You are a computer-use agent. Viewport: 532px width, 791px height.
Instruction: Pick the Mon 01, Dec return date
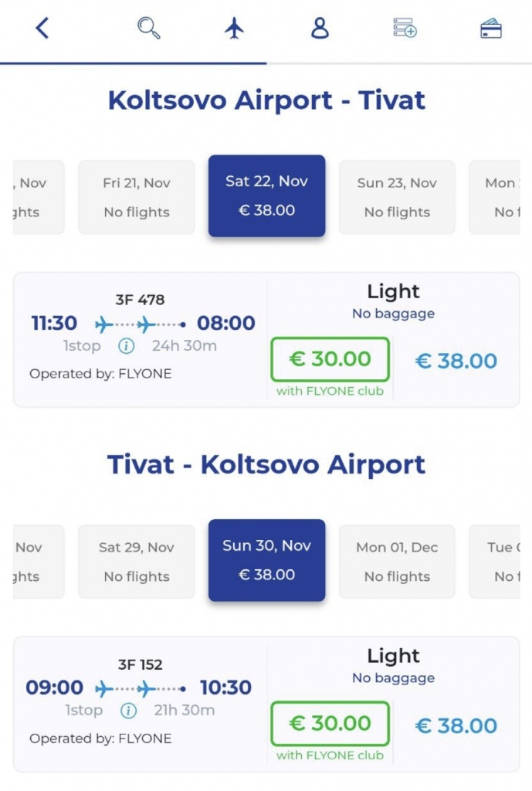pos(397,562)
